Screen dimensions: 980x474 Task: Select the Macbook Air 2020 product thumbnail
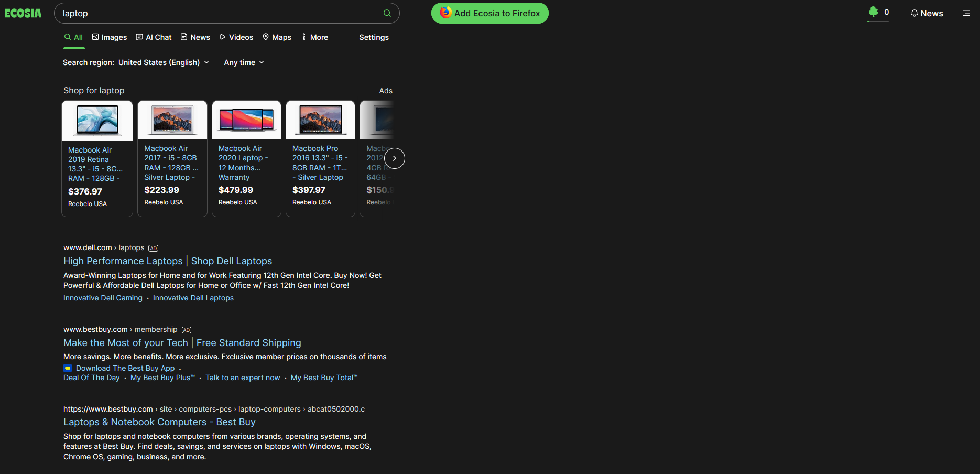[246, 120]
